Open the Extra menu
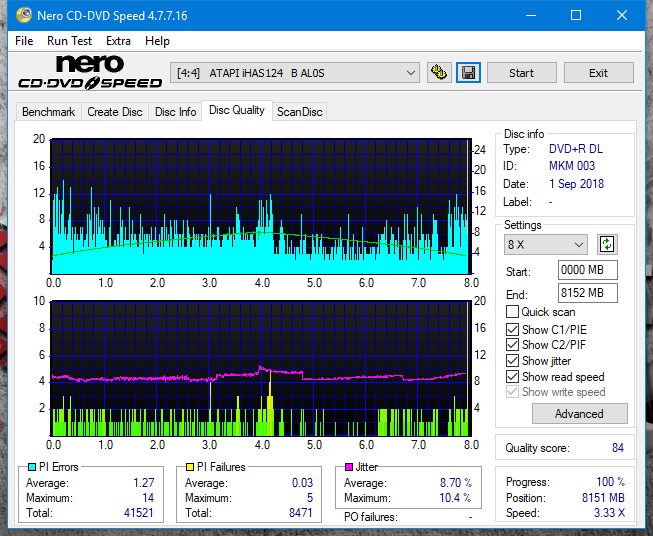The image size is (653, 536). point(118,41)
